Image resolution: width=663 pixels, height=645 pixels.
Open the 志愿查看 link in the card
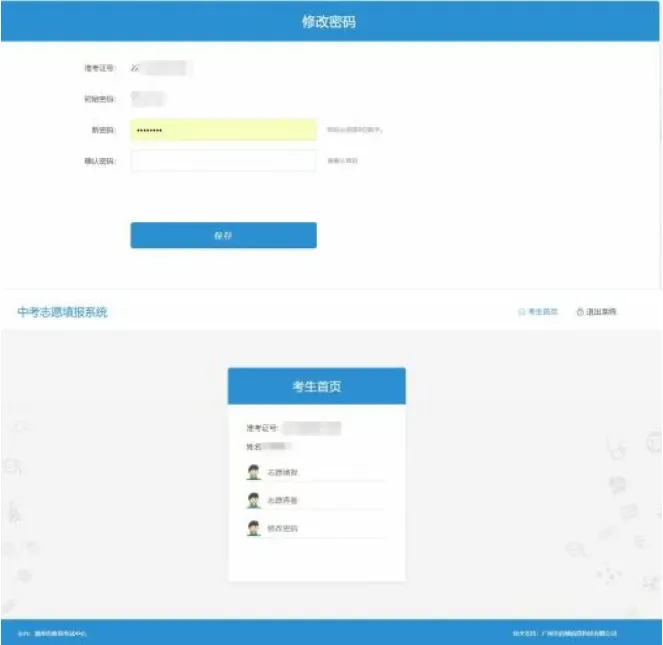282,500
